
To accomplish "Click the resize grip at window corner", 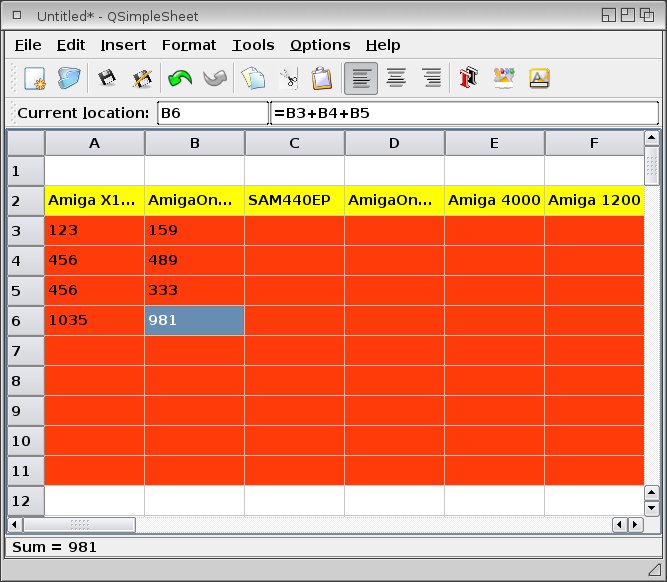I will pyautogui.click(x=655, y=570).
